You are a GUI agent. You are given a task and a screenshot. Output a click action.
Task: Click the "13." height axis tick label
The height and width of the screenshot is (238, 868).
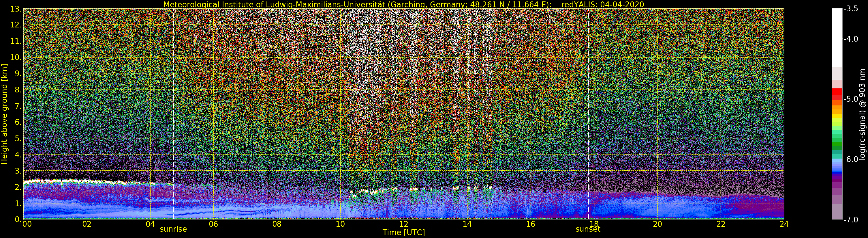pyautogui.click(x=16, y=9)
